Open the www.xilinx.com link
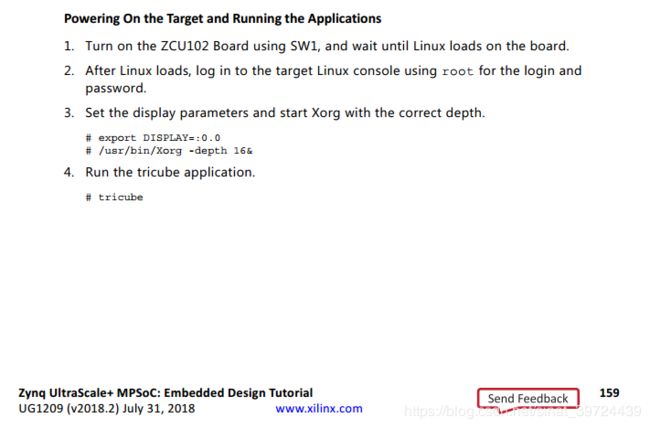The height and width of the screenshot is (428, 650). tap(319, 409)
